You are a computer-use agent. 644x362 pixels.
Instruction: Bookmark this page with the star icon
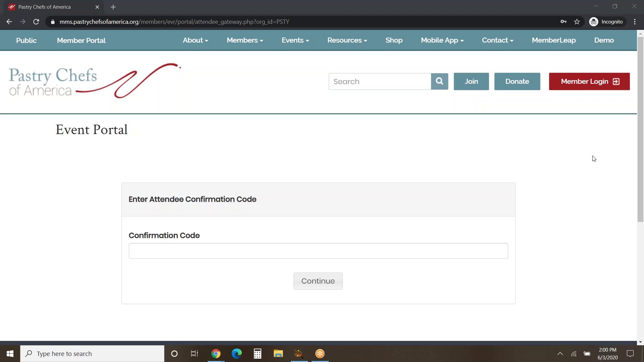(x=577, y=22)
